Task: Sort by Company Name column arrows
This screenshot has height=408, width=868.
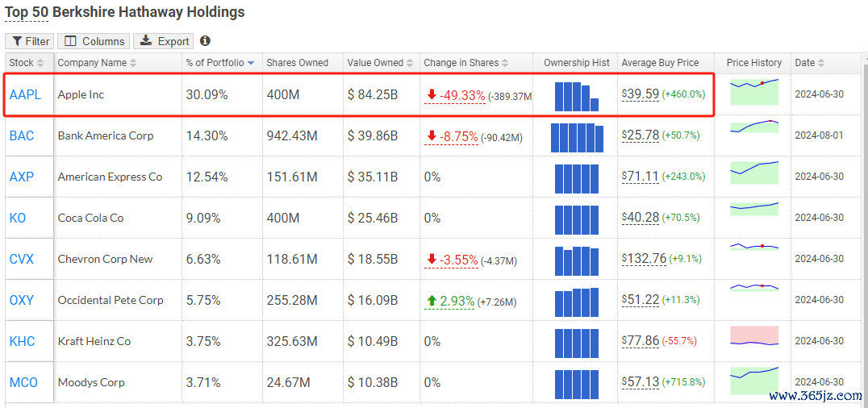Action: point(133,63)
